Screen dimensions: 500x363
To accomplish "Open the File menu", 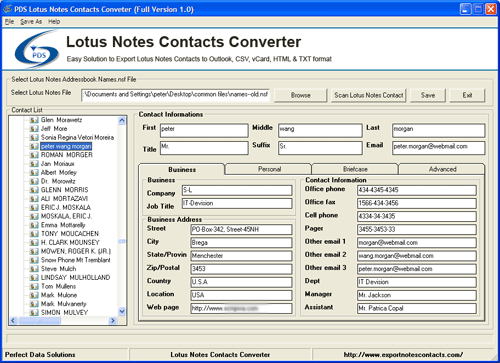I will click(x=9, y=22).
